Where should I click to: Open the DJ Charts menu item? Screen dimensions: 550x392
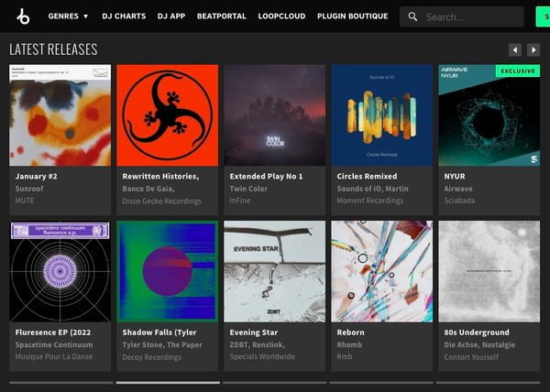click(122, 16)
